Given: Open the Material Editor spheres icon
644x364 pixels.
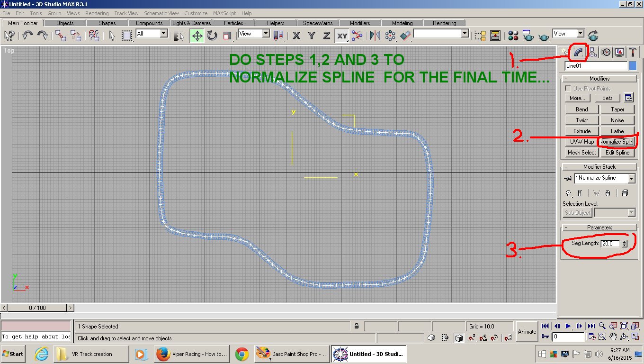Looking at the screenshot, I should [x=513, y=36].
